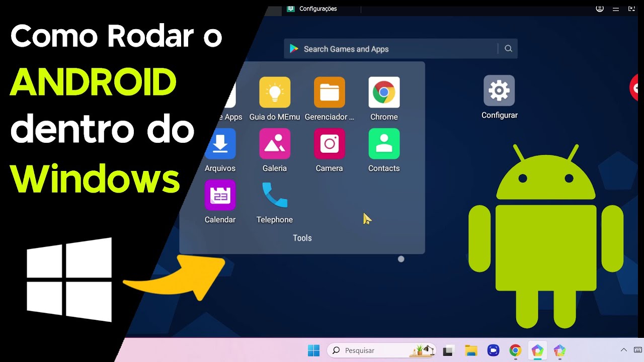Open the Contacts app
This screenshot has height=362, width=644.
(x=384, y=144)
